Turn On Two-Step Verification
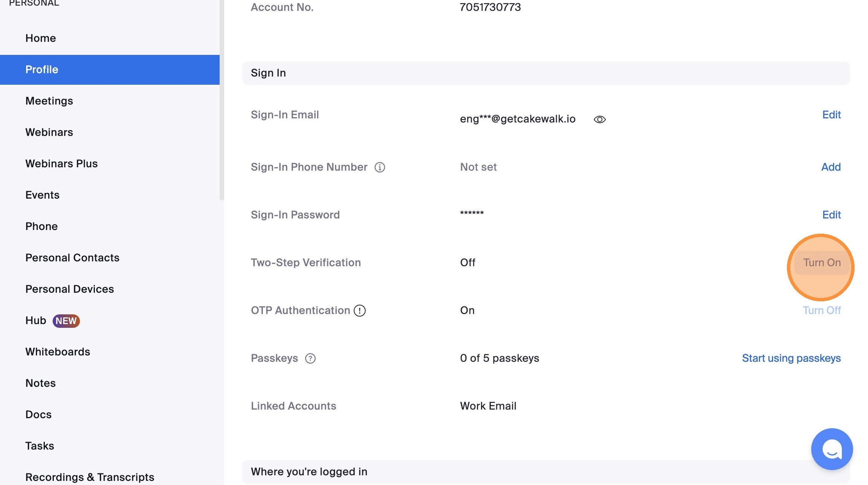Screen dimensions: 868x485 (822, 263)
